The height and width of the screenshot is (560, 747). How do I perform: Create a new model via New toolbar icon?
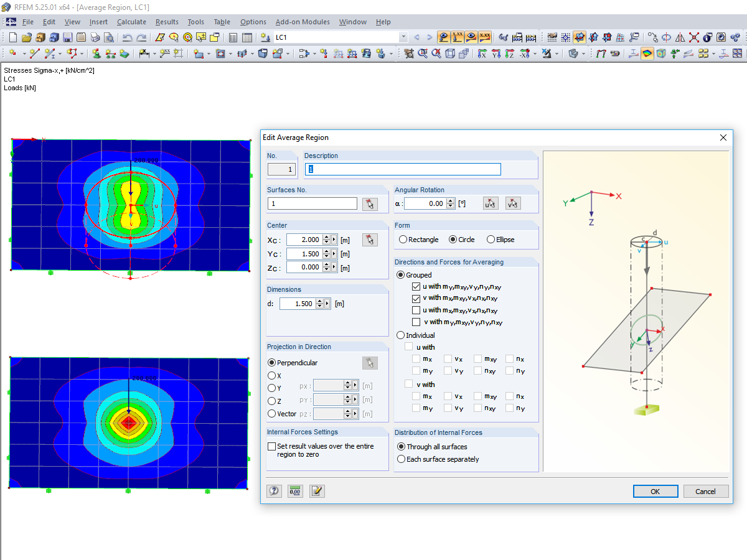(x=12, y=37)
